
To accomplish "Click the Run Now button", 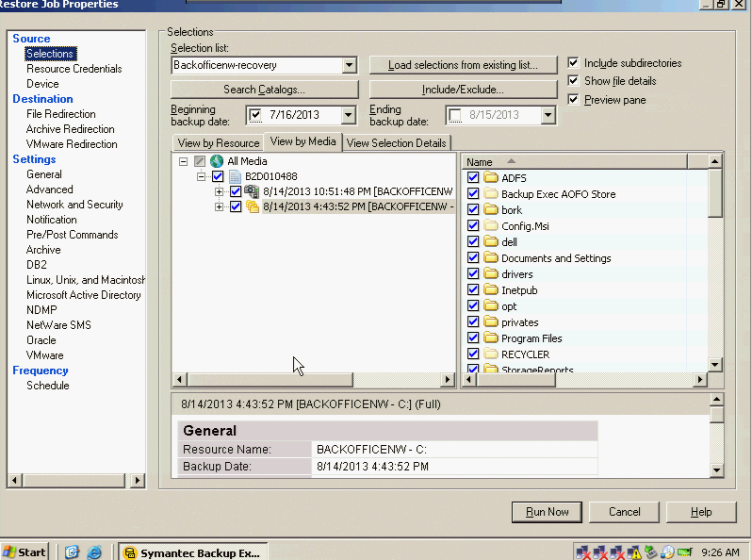I will [x=547, y=512].
